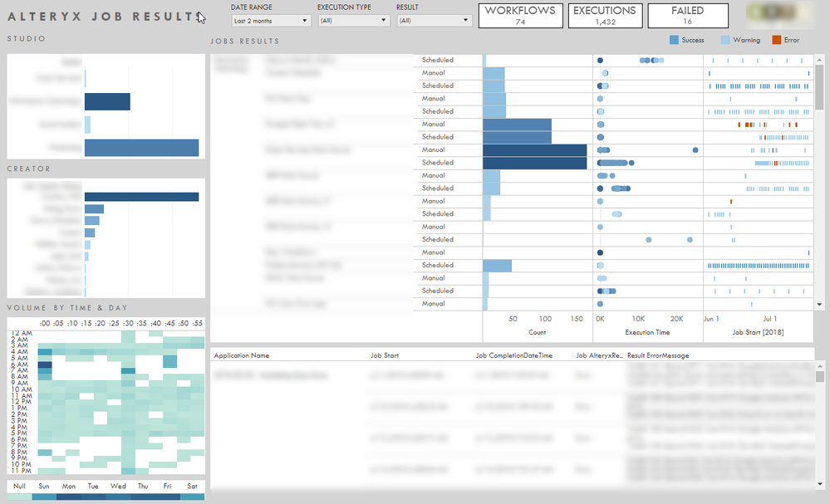The width and height of the screenshot is (830, 504).
Task: Open the Execution Type filter dropdown
Action: 354,21
